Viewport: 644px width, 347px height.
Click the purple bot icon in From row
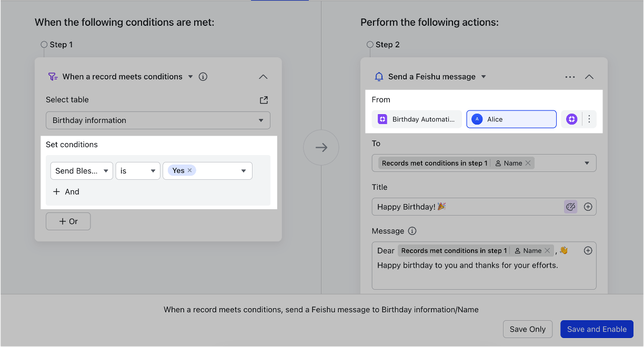(x=571, y=119)
